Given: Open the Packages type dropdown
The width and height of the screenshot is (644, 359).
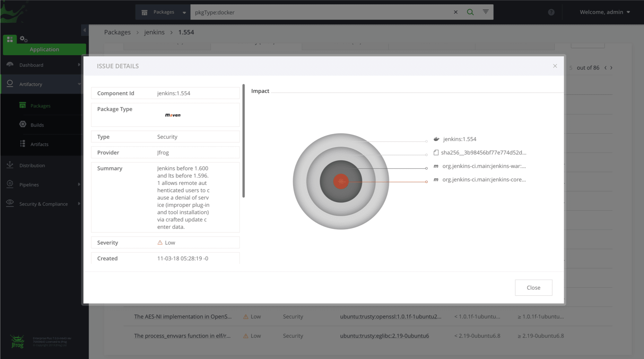Looking at the screenshot, I should click(163, 12).
